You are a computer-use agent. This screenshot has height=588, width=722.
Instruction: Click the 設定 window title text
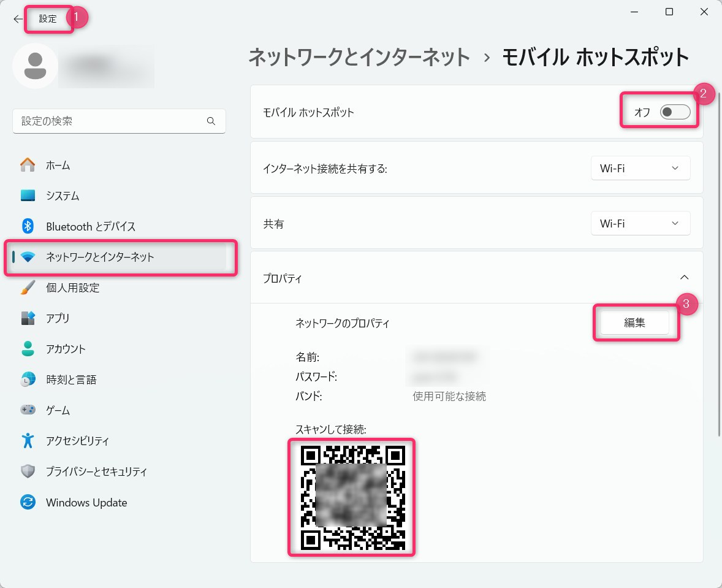coord(48,19)
